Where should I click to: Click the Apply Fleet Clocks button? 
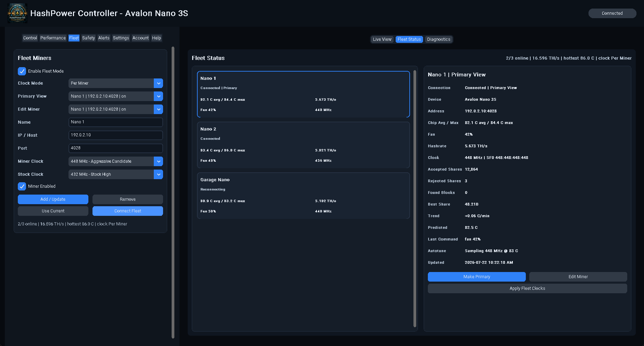click(528, 288)
